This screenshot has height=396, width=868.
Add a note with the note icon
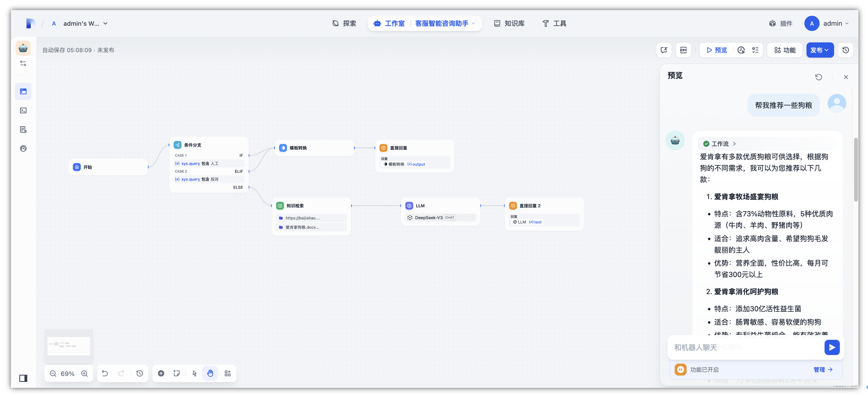click(x=176, y=373)
